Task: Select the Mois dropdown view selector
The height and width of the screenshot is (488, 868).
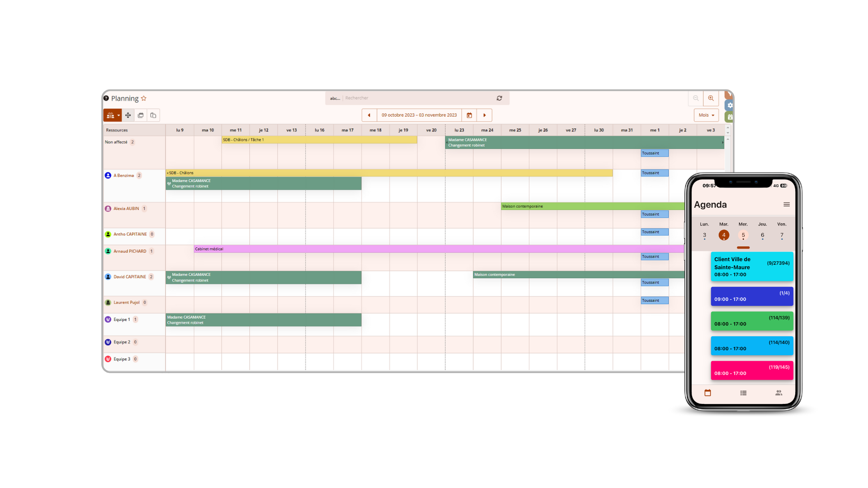Action: point(706,115)
